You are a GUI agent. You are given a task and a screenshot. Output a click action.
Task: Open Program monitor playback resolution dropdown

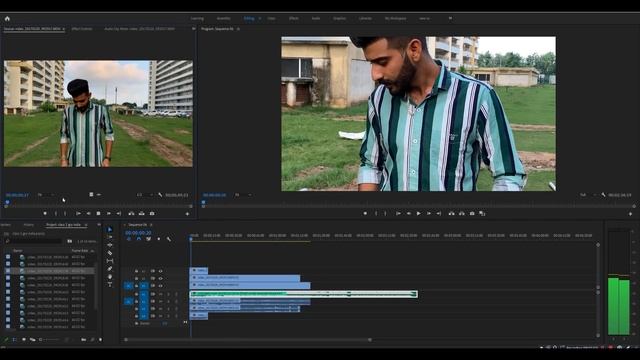point(588,195)
